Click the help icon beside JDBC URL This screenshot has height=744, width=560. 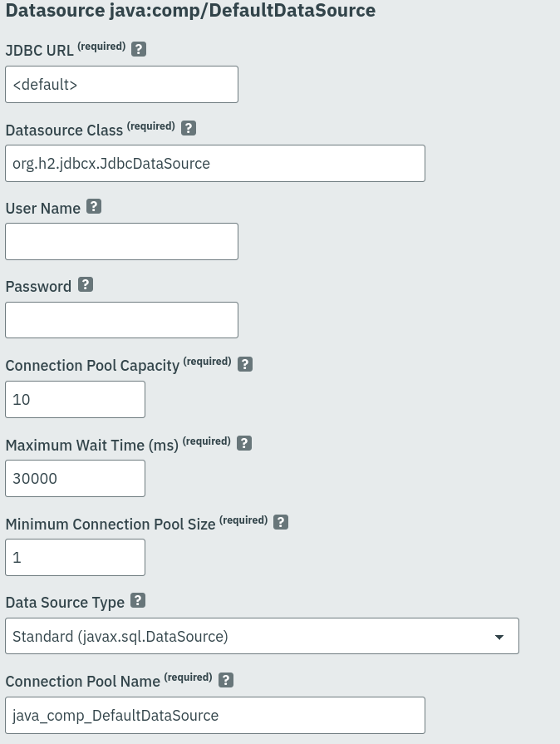pyautogui.click(x=139, y=49)
